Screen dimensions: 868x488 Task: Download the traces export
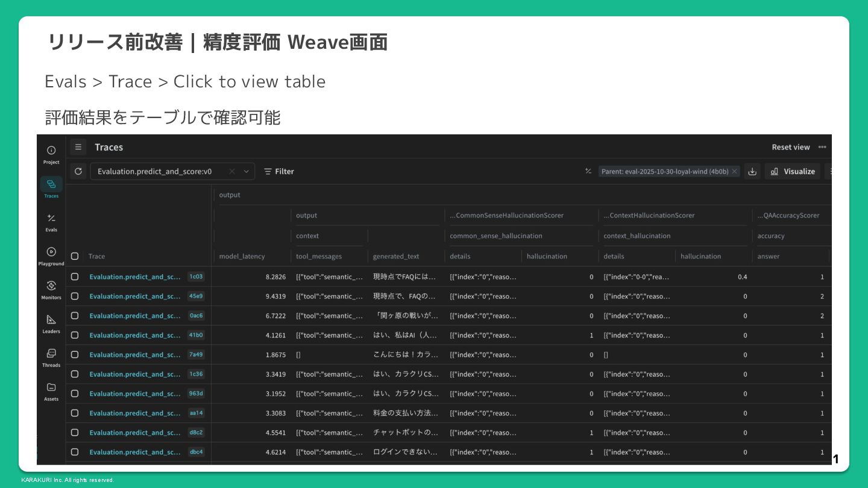[752, 172]
